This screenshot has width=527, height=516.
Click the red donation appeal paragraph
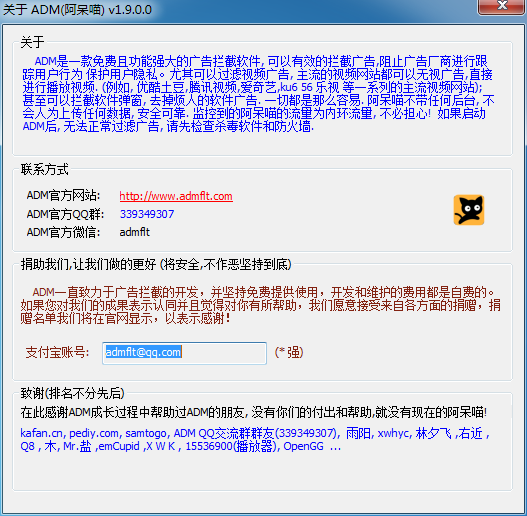[260, 305]
